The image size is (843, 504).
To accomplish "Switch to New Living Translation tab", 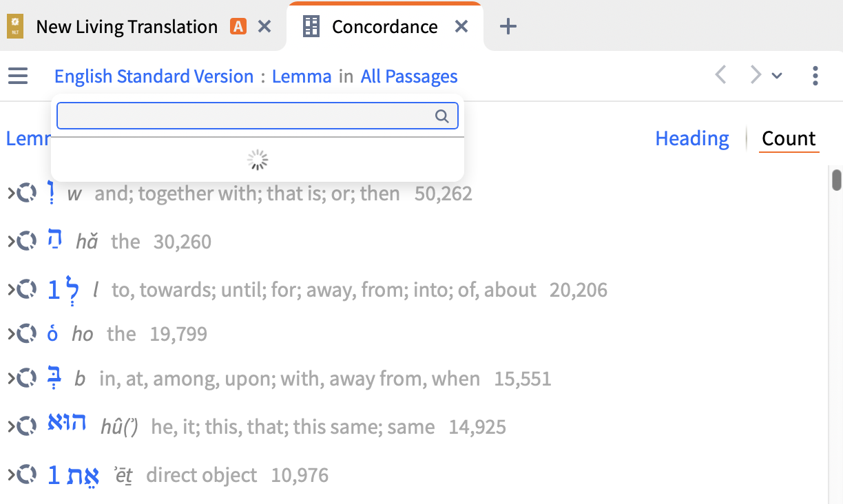I will click(x=127, y=27).
